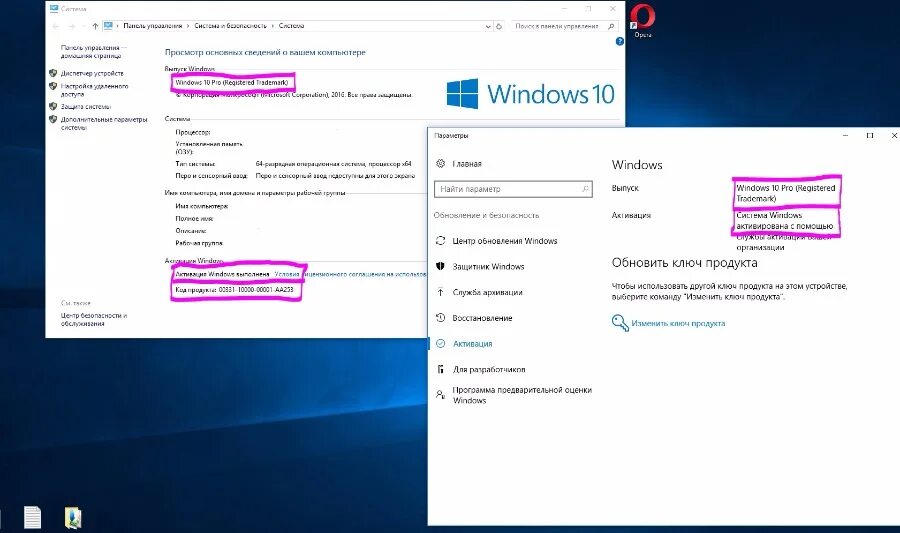This screenshot has height=533, width=900.
Task: Expand the address bar history dropdown
Action: coord(488,26)
